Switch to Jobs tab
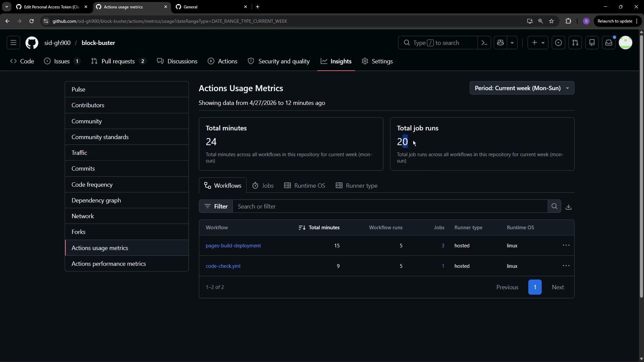Viewport: 644px width, 362px height. click(x=263, y=186)
